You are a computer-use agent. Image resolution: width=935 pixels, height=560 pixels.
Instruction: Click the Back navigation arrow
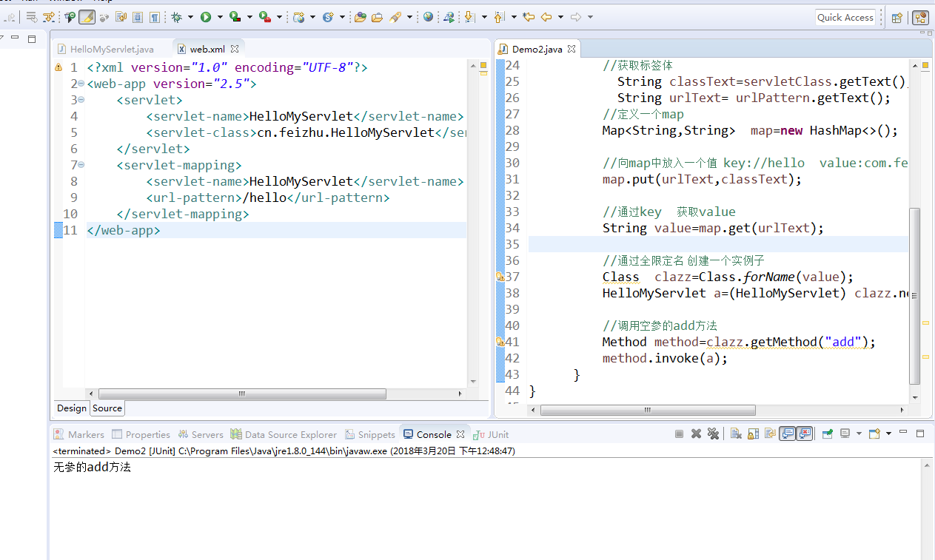click(x=546, y=17)
